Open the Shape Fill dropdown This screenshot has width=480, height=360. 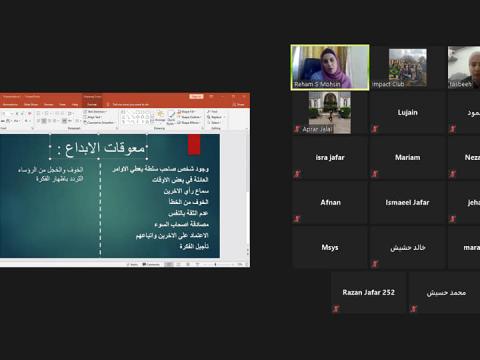(x=187, y=112)
